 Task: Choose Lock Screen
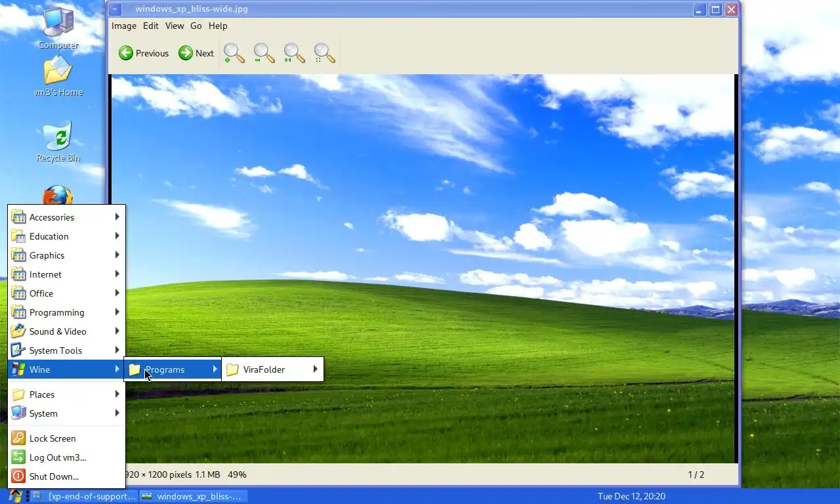[66, 438]
